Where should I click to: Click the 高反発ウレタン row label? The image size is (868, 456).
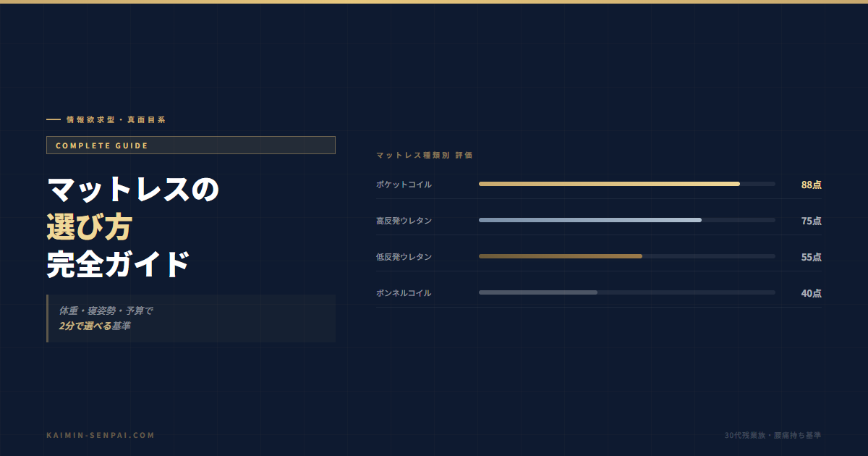coord(404,221)
